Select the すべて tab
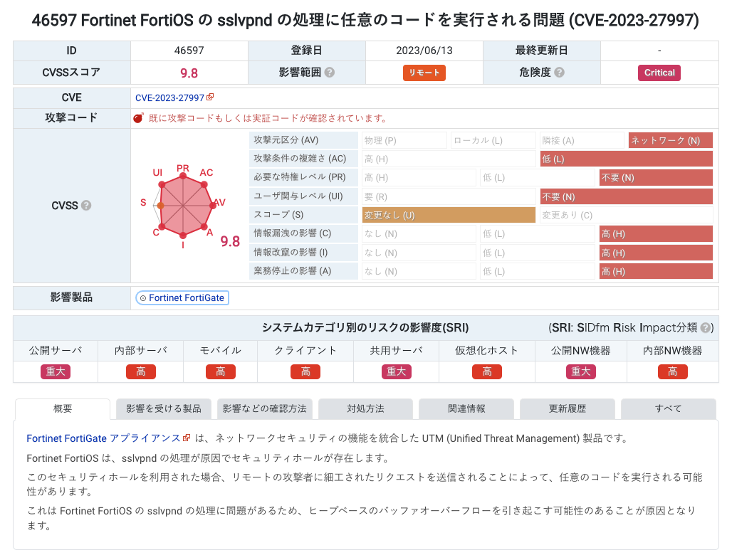Screen dimensions: 732x560 pos(669,409)
